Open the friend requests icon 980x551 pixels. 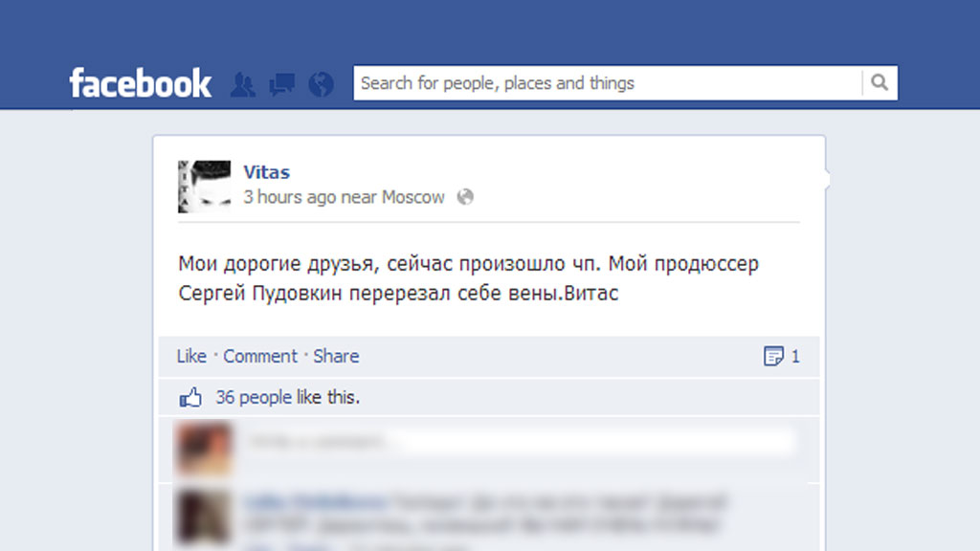coord(242,84)
